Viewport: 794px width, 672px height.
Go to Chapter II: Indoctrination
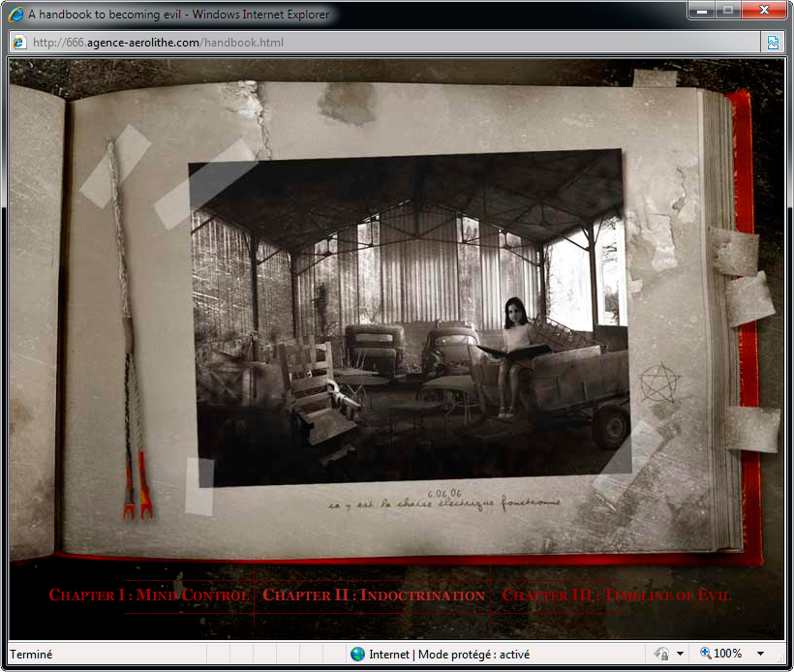373,596
